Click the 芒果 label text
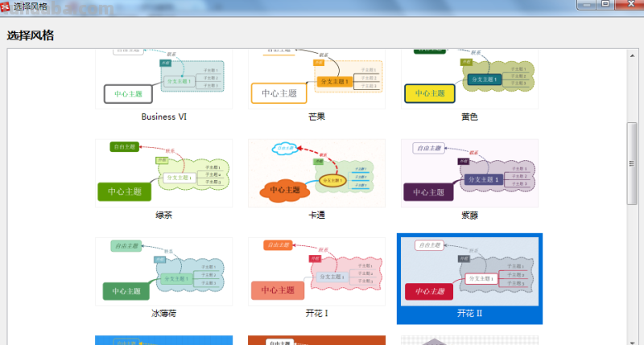644x345 pixels. 316,117
